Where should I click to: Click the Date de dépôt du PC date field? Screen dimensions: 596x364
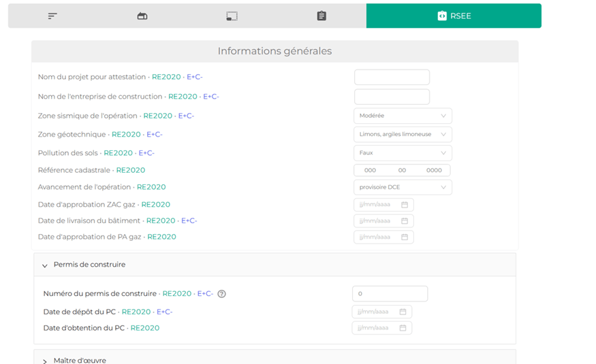coord(381,312)
